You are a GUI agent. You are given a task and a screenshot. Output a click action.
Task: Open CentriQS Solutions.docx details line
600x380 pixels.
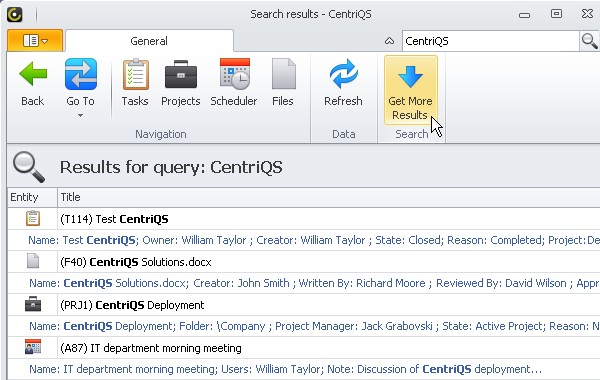pyautogui.click(x=304, y=283)
